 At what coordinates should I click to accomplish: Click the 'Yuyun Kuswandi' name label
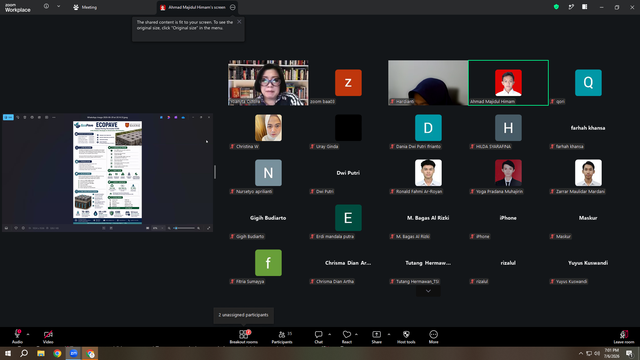click(x=569, y=281)
